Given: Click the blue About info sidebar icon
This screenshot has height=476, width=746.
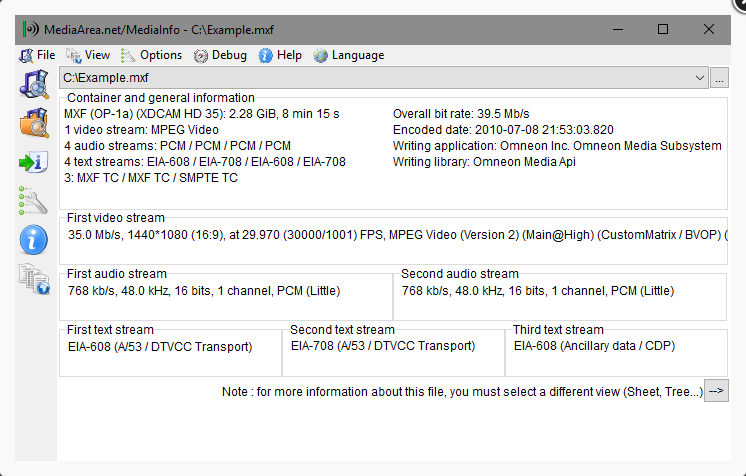Looking at the screenshot, I should [x=33, y=239].
